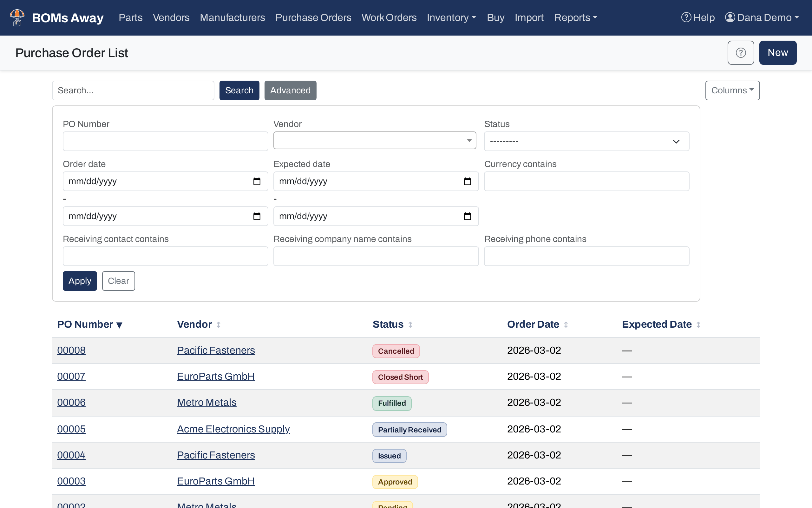
Task: Open Help from the navbar
Action: (x=698, y=17)
